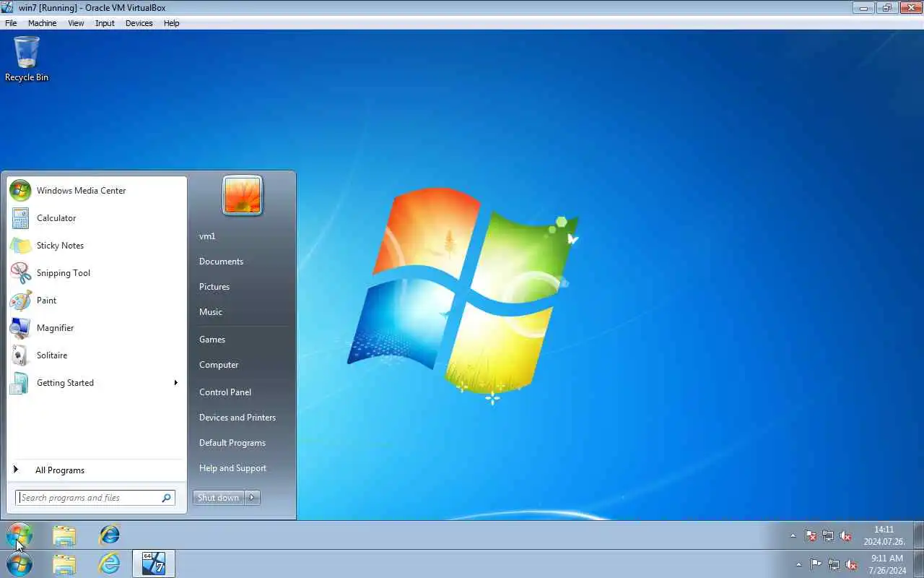Click Start orb on 9:11 AM taskbar
Image resolution: width=924 pixels, height=578 pixels.
coord(19,564)
